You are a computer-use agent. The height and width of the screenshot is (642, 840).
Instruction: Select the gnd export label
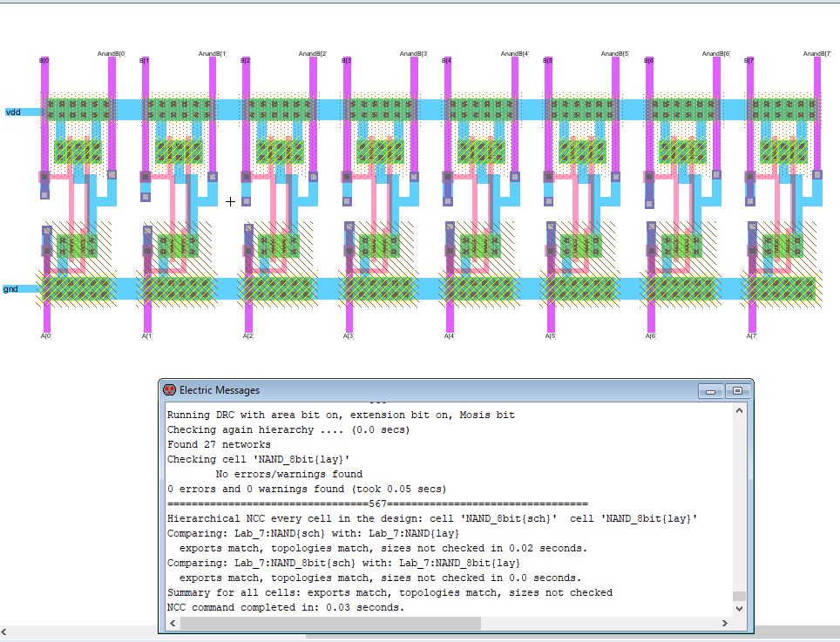(10, 289)
